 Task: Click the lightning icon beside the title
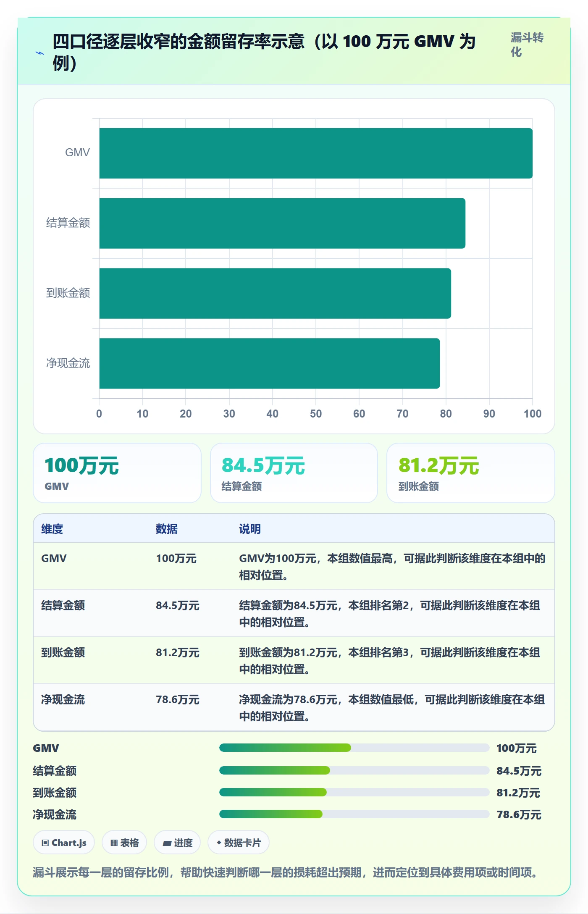(x=40, y=53)
